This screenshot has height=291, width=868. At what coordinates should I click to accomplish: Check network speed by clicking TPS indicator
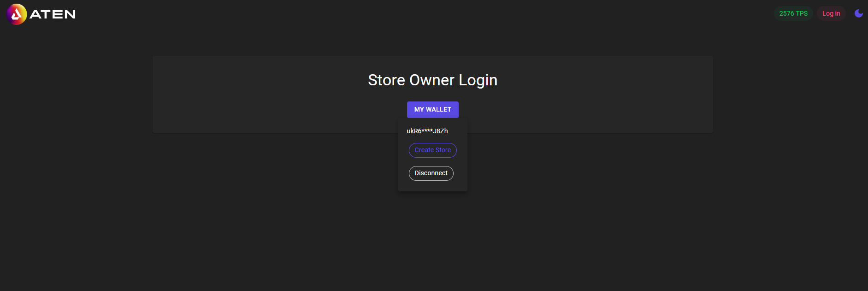[793, 13]
